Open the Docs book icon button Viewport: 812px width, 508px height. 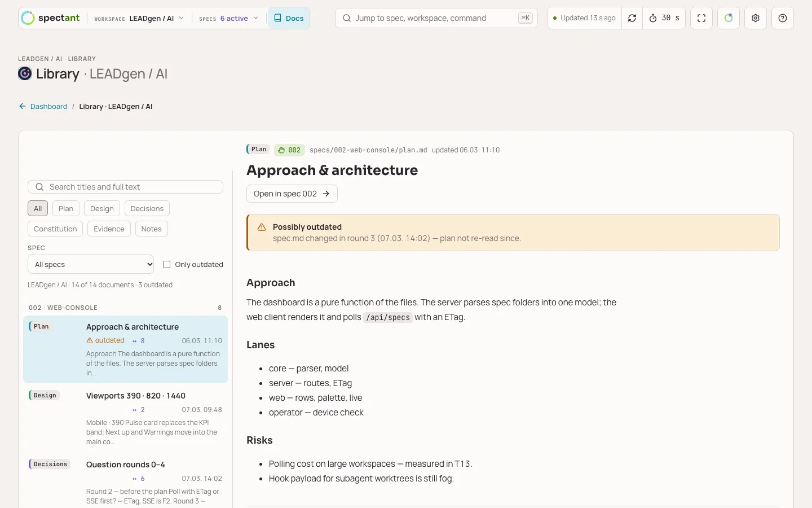289,18
